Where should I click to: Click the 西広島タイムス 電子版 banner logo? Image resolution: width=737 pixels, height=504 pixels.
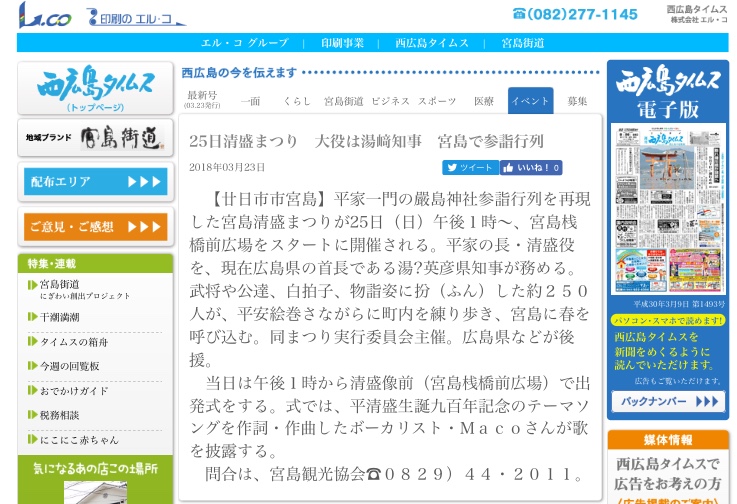(667, 93)
